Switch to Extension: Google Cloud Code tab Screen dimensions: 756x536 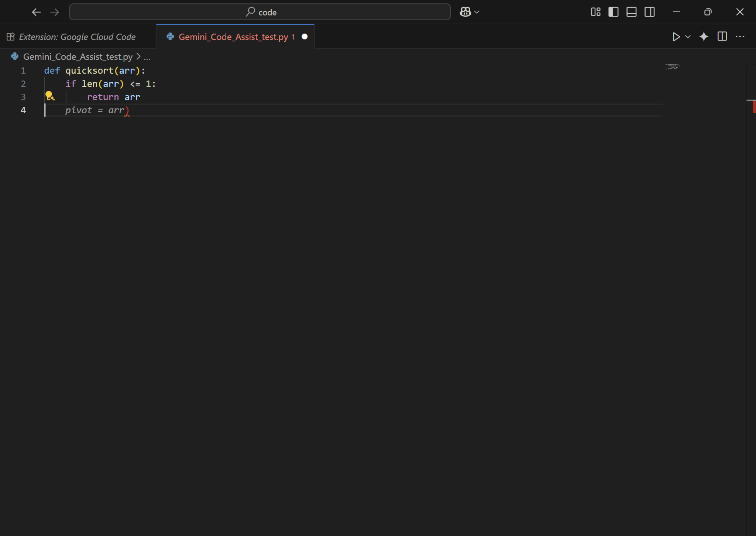[x=77, y=37]
